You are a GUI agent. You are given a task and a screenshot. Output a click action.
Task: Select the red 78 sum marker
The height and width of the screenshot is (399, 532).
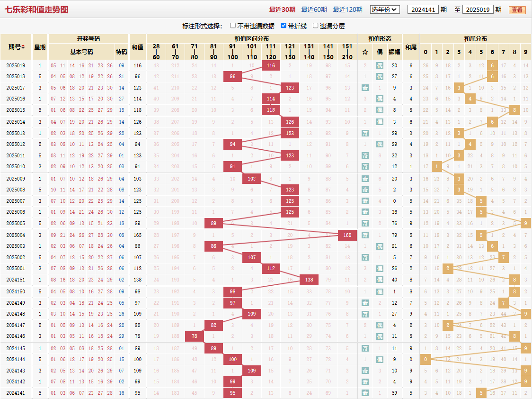pos(195,336)
